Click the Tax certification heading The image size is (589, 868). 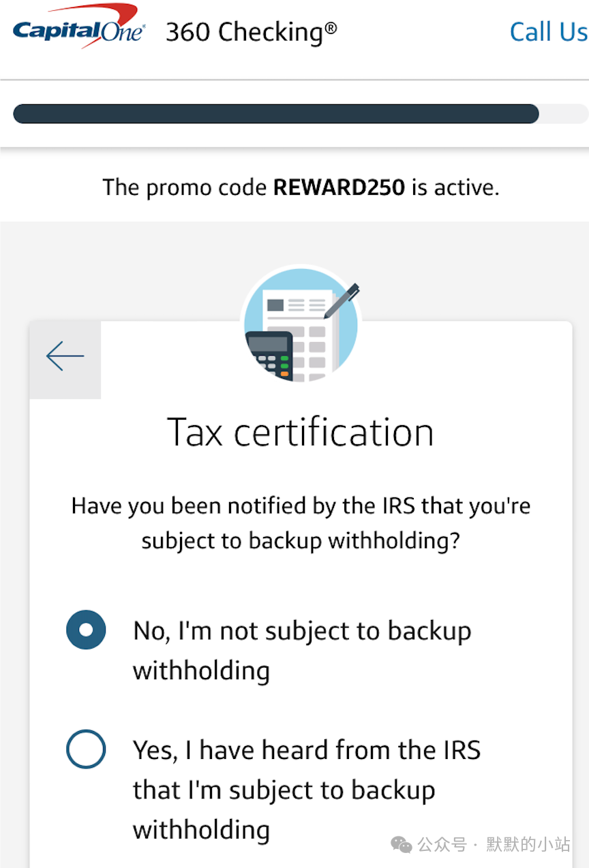coord(301,432)
